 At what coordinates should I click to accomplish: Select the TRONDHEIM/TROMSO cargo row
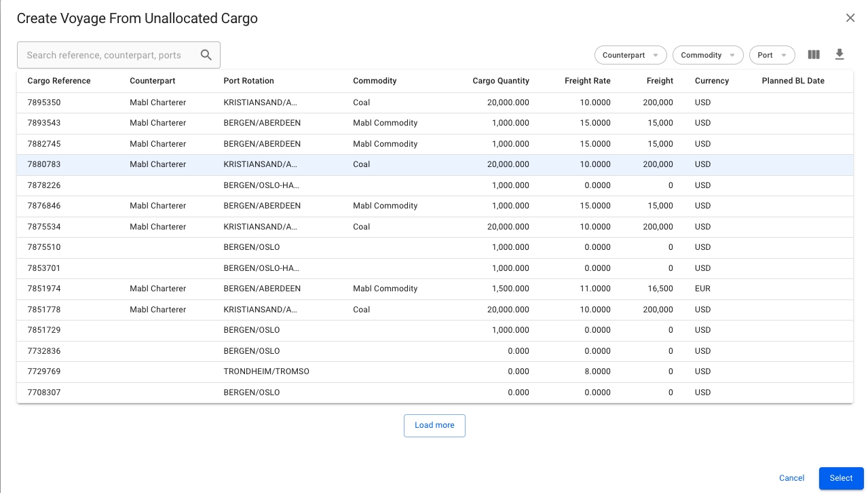coord(266,371)
